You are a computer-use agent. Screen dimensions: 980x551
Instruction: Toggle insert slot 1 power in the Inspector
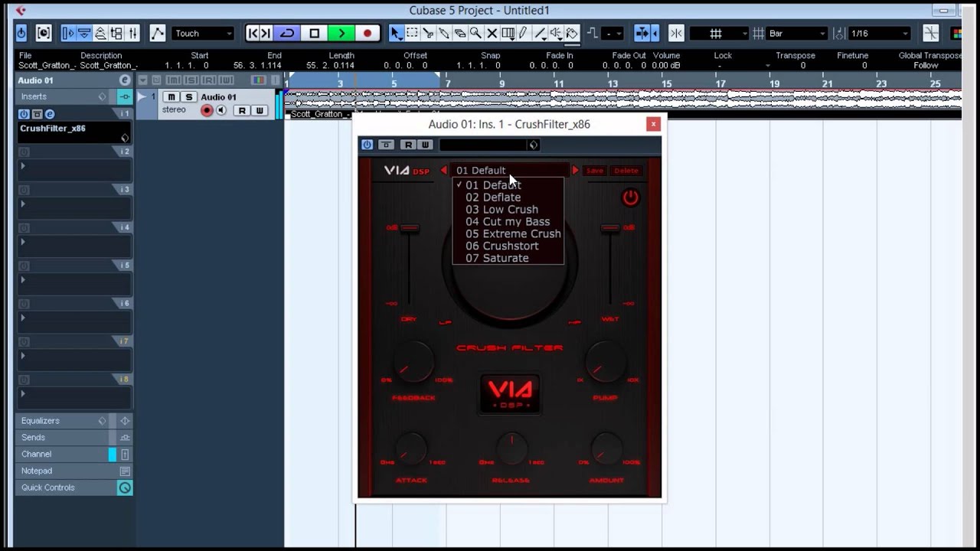24,114
